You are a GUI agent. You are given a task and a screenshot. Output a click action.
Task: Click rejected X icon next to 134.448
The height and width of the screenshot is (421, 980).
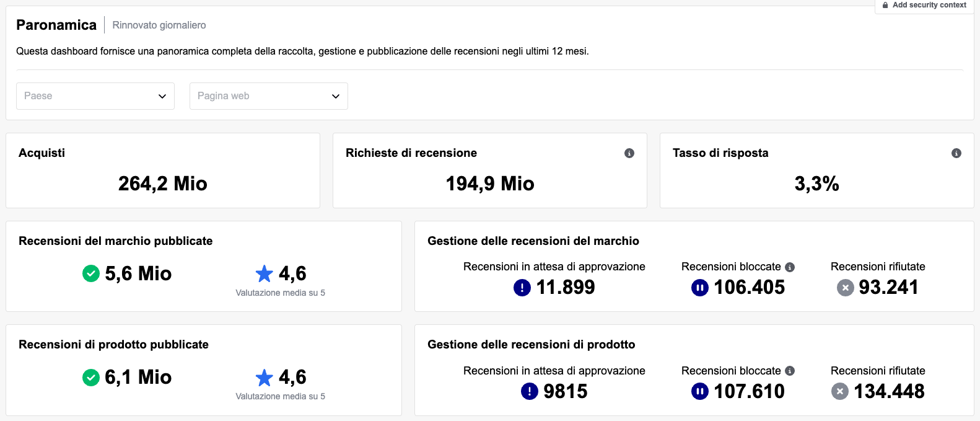coord(840,391)
